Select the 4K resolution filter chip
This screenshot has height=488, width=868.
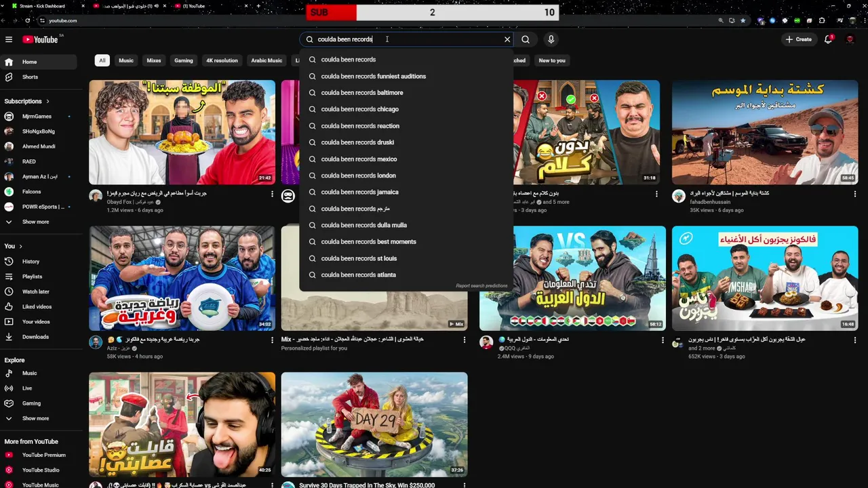pos(222,60)
